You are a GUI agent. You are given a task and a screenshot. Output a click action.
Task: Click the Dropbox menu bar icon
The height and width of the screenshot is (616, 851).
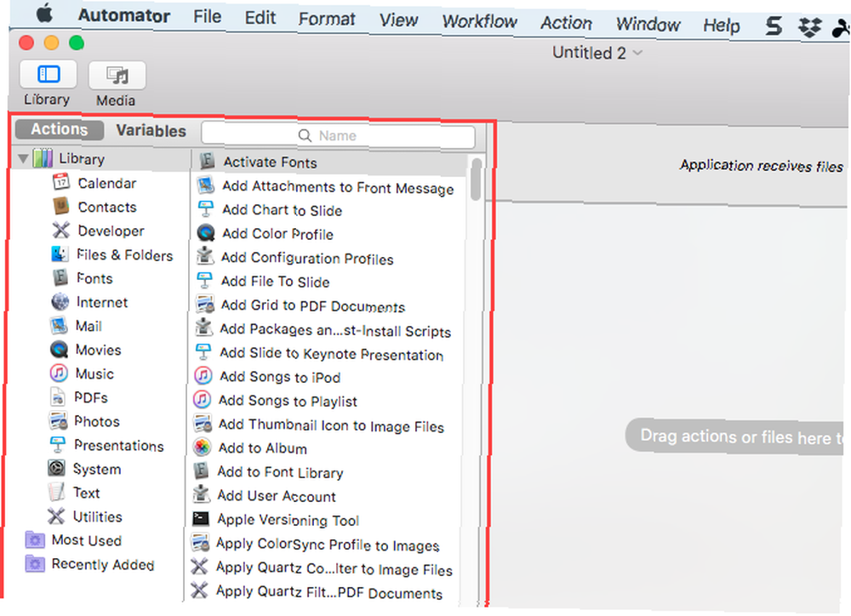(x=809, y=26)
